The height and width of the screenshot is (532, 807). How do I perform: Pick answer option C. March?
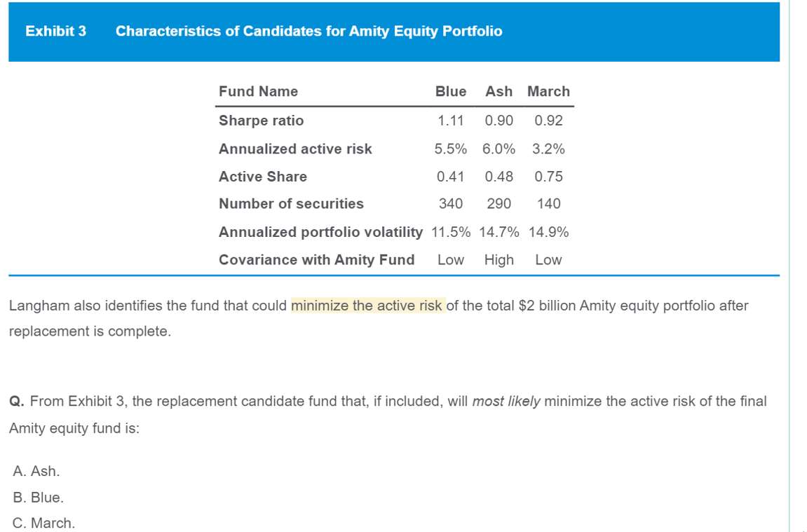43,523
